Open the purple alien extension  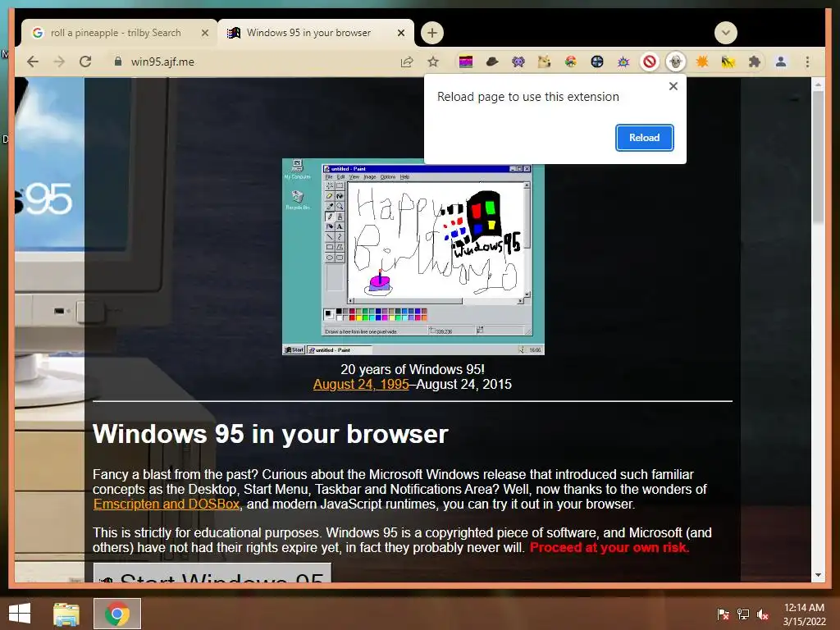[518, 62]
